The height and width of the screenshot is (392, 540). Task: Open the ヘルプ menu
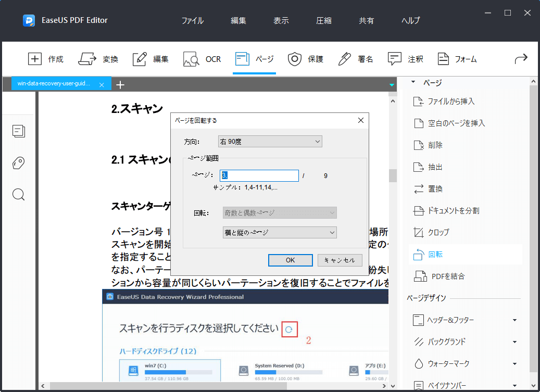click(410, 20)
